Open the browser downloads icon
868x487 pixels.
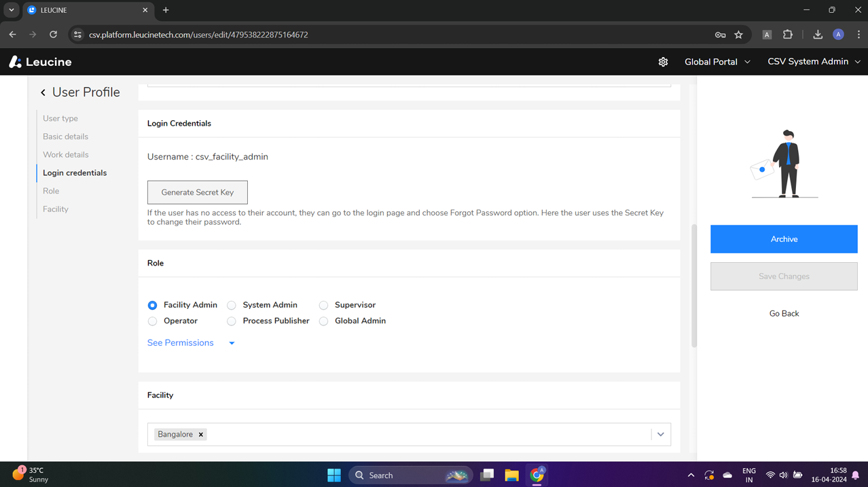point(817,34)
